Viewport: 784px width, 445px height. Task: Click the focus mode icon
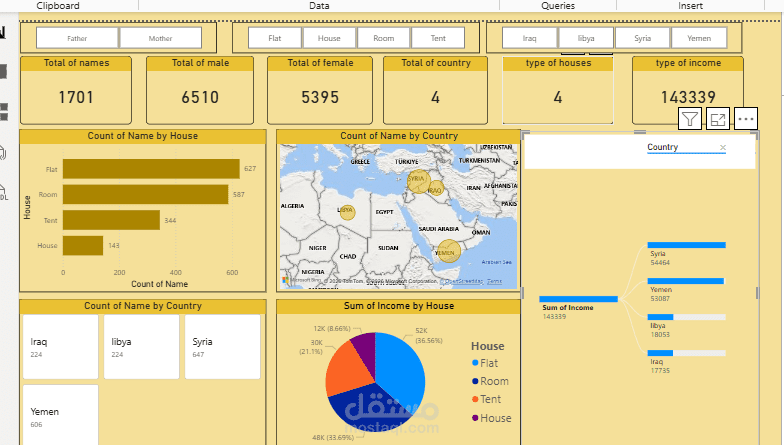718,120
